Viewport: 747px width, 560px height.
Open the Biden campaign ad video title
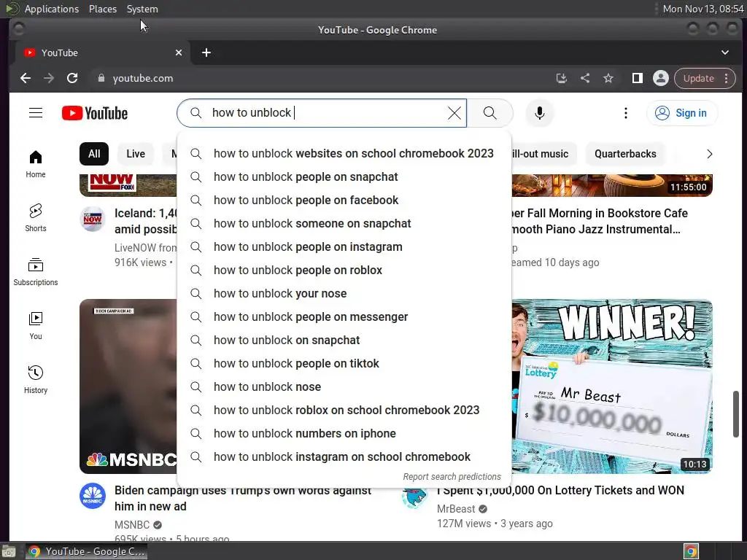243,498
